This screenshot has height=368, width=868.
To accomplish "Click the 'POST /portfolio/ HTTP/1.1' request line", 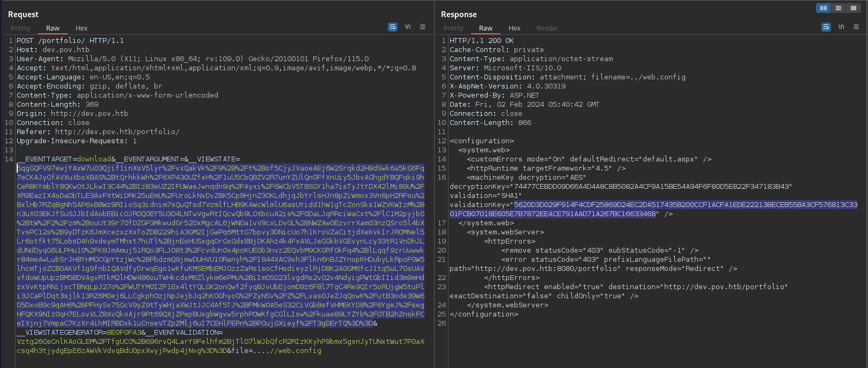I will (x=70, y=40).
